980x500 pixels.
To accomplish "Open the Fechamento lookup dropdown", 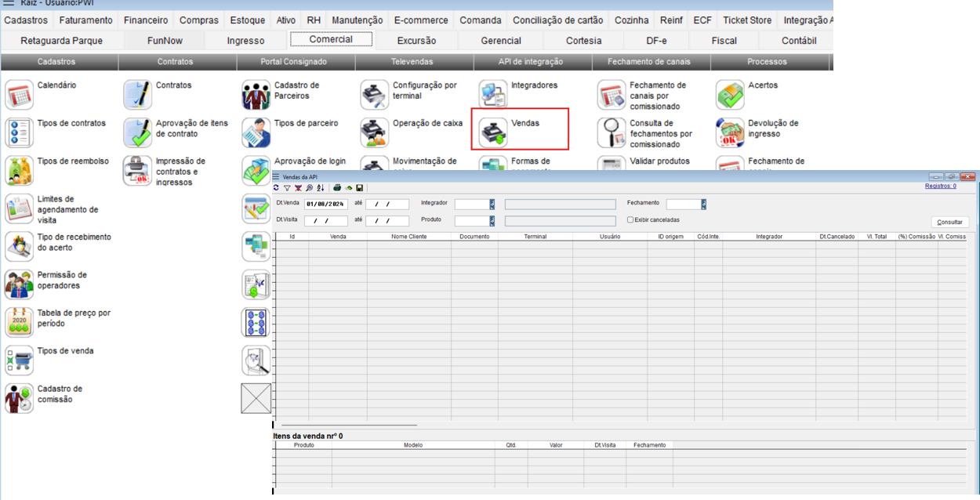I will pyautogui.click(x=704, y=205).
